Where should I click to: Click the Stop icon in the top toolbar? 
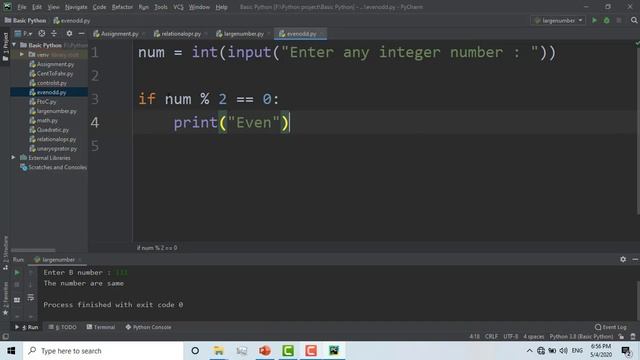619,20
